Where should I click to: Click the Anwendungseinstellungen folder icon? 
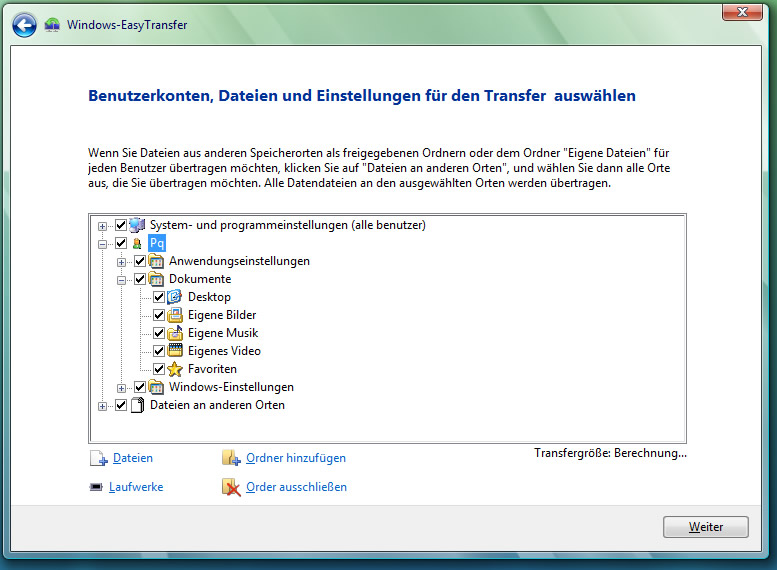point(156,261)
